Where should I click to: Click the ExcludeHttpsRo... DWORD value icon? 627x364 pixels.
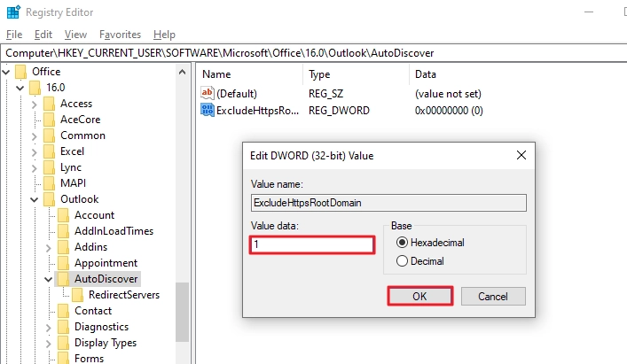[x=208, y=110]
